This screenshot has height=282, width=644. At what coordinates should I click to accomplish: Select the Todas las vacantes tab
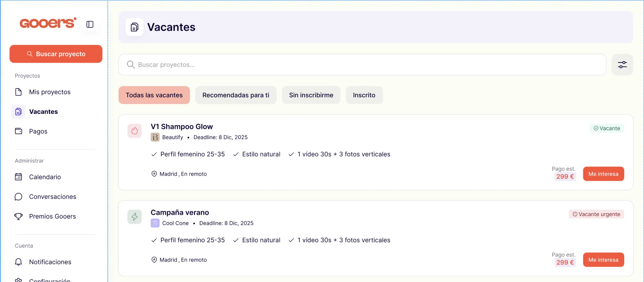[154, 95]
